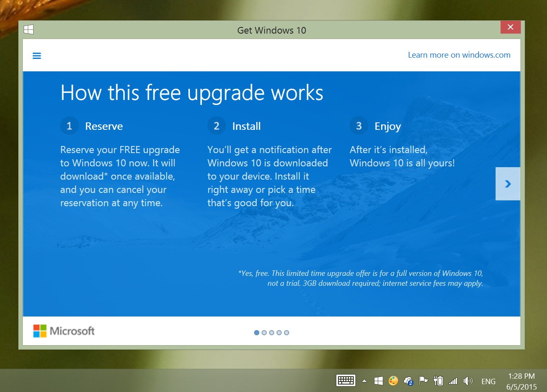
Task: Open the hamburger menu in Get Windows 10
Action: click(37, 56)
